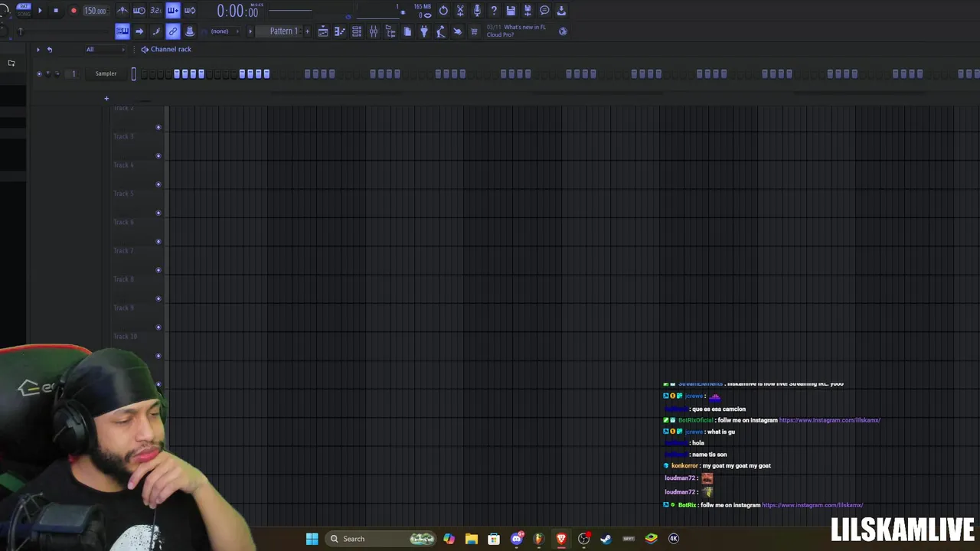
Task: Open the Mixer view icon
Action: pos(374,31)
